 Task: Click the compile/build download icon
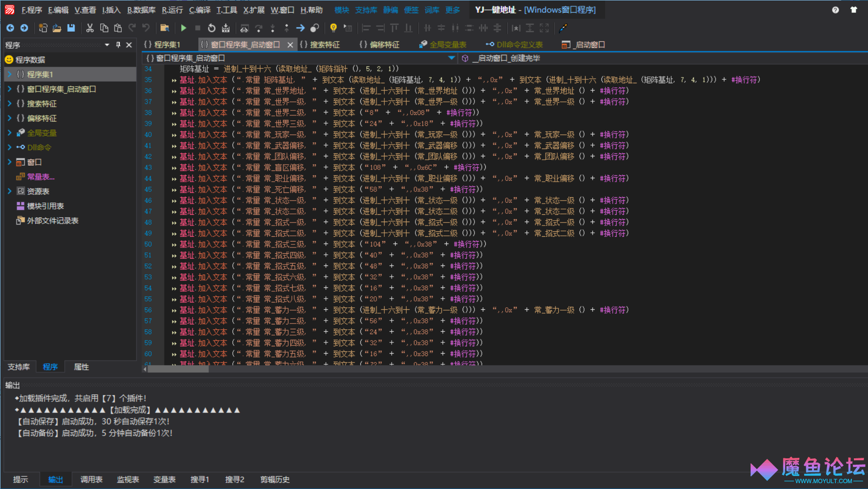pyautogui.click(x=226, y=28)
